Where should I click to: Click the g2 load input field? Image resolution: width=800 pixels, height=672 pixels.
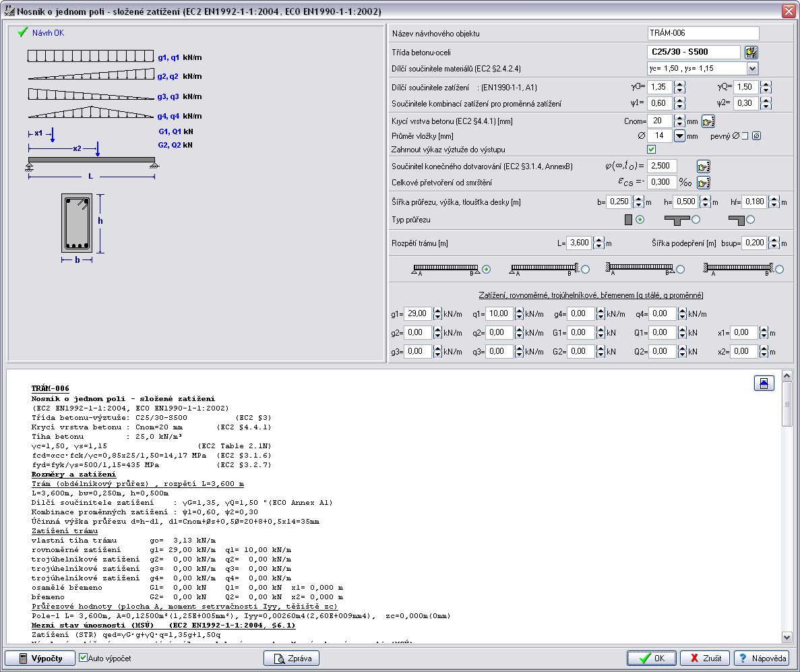coord(418,333)
